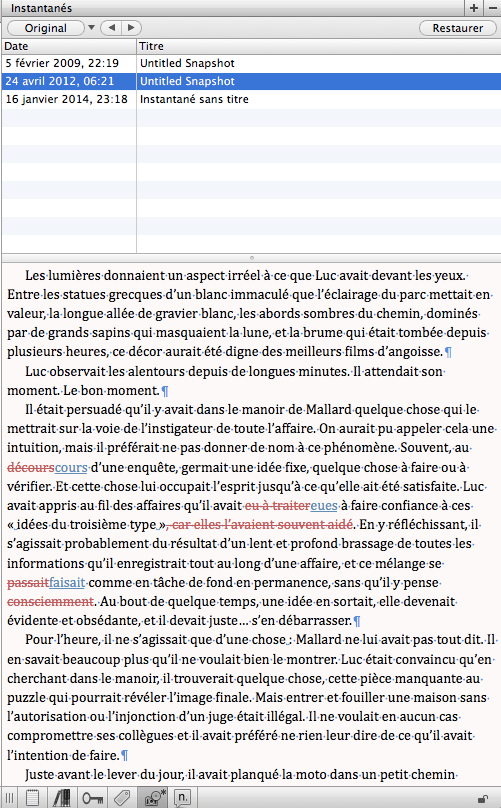
Task: Click deleted phrase 'car elles l'avaient souvent aidé'
Action: 262,525
